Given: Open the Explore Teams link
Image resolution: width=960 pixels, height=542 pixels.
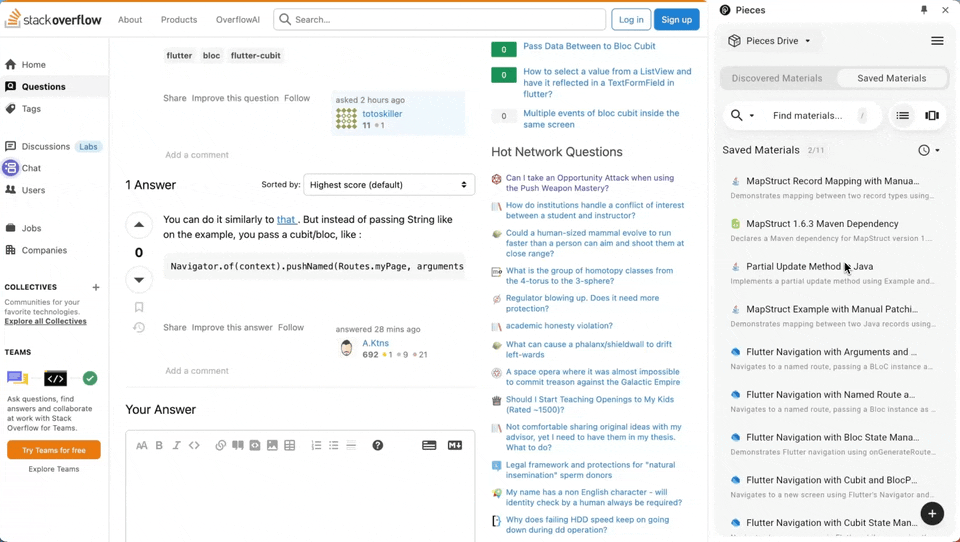Looking at the screenshot, I should tap(54, 469).
